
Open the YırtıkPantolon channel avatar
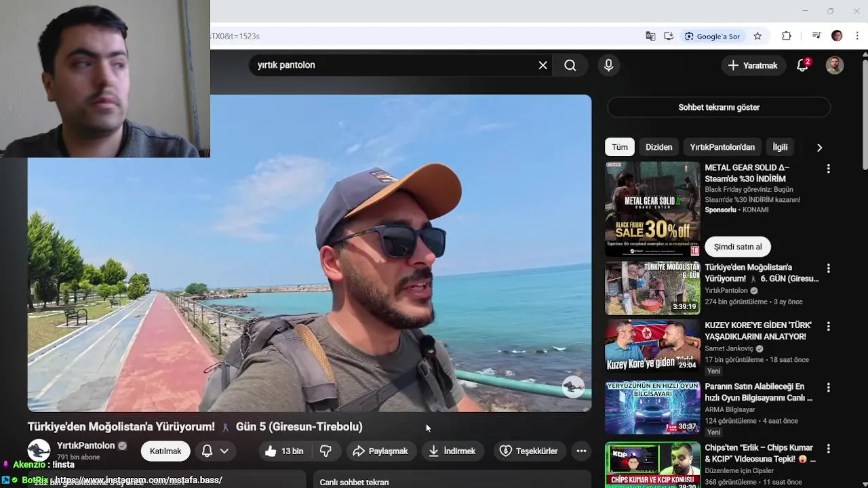(x=39, y=451)
